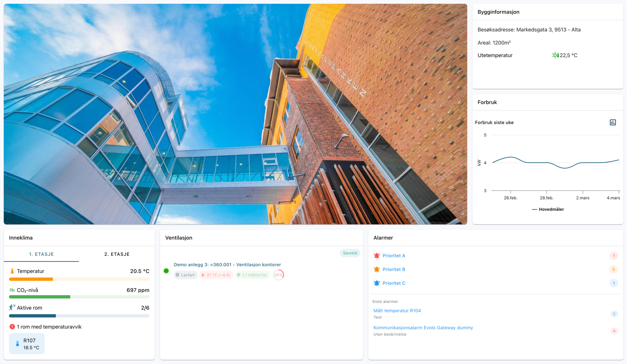Select the 1. ETASJE tab
Viewport: 627px width, 364px height.
coord(41,254)
